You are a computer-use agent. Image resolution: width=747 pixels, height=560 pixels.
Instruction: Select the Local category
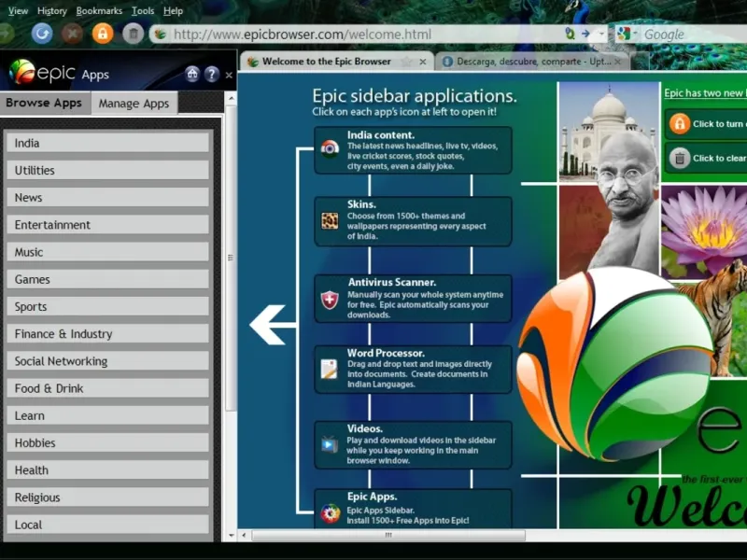(107, 525)
